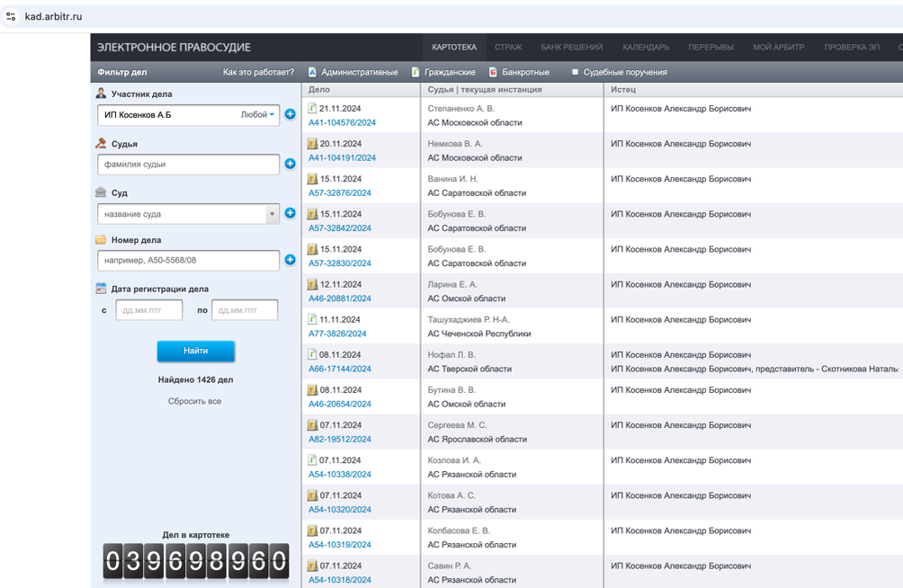Open case A57-32842/2024
903x588 pixels.
pyautogui.click(x=340, y=228)
